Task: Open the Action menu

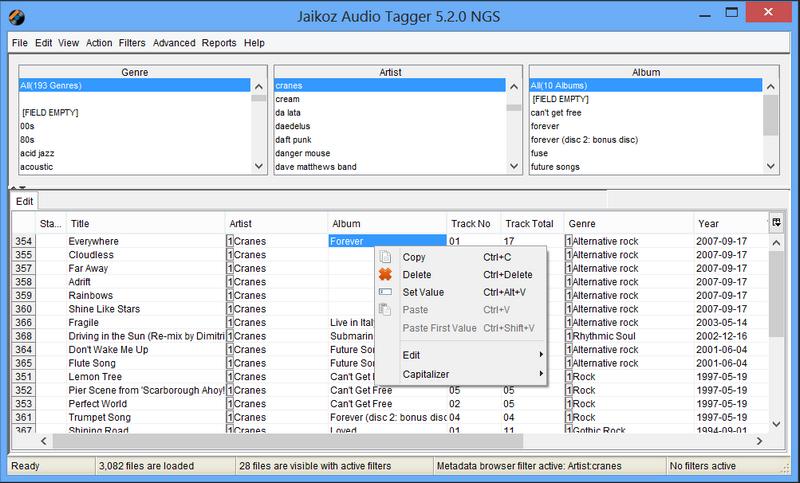Action: tap(99, 43)
